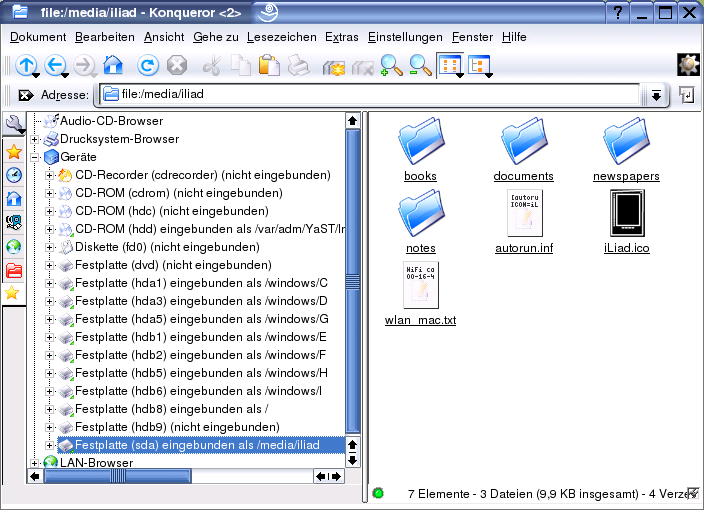The image size is (704, 510).
Task: Open the Hilfe menu
Action: click(514, 37)
